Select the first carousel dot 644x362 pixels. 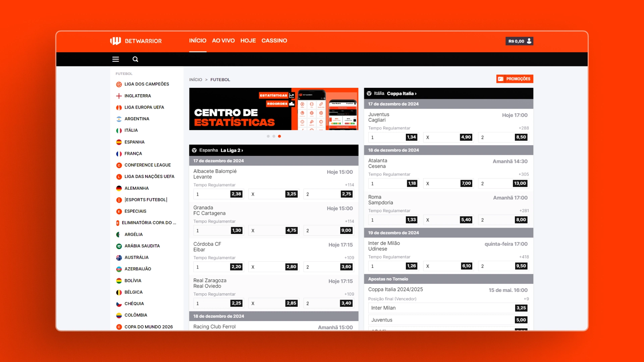click(268, 136)
